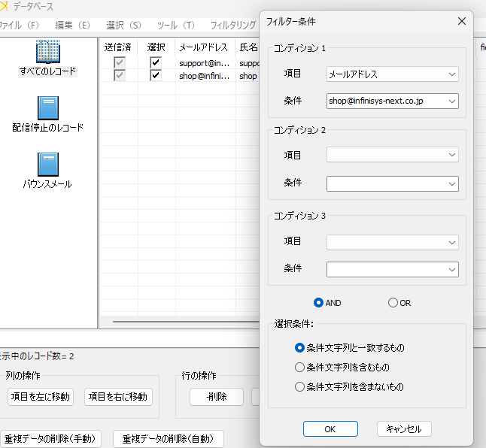Click the horizontal scrollbar of the table
This screenshot has width=486, height=448.
(186, 322)
